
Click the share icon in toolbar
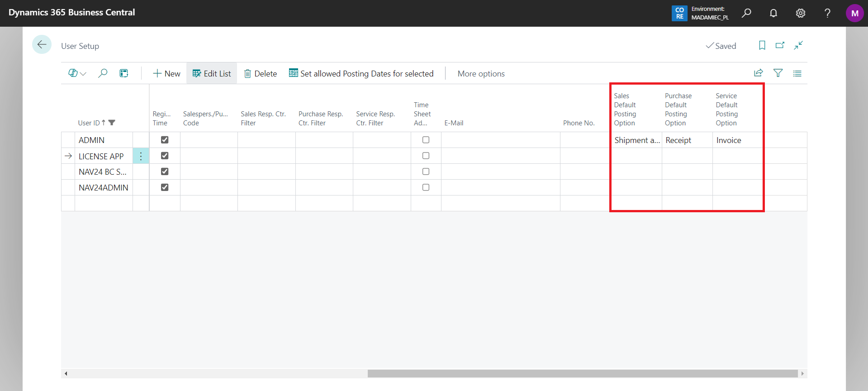pyautogui.click(x=759, y=73)
